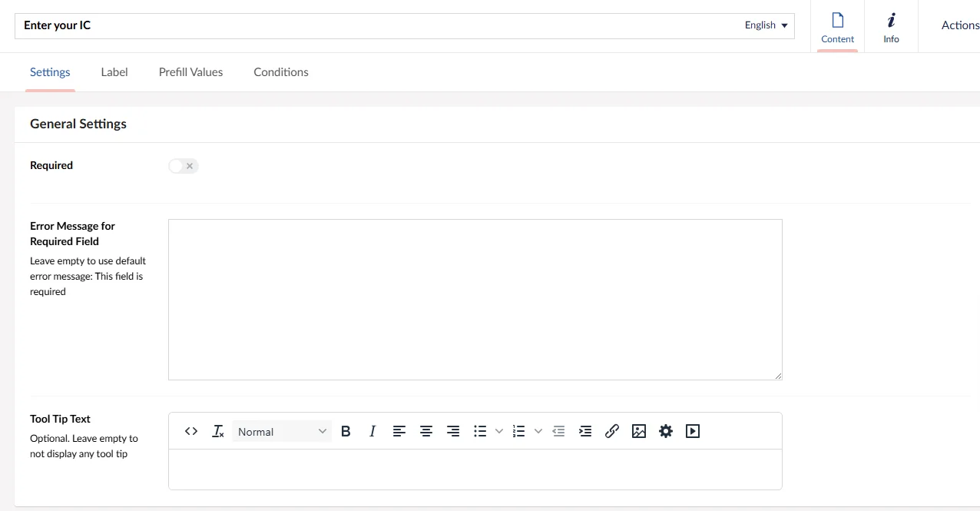The width and height of the screenshot is (980, 511).
Task: Open source code view in editor toolbar
Action: (191, 432)
